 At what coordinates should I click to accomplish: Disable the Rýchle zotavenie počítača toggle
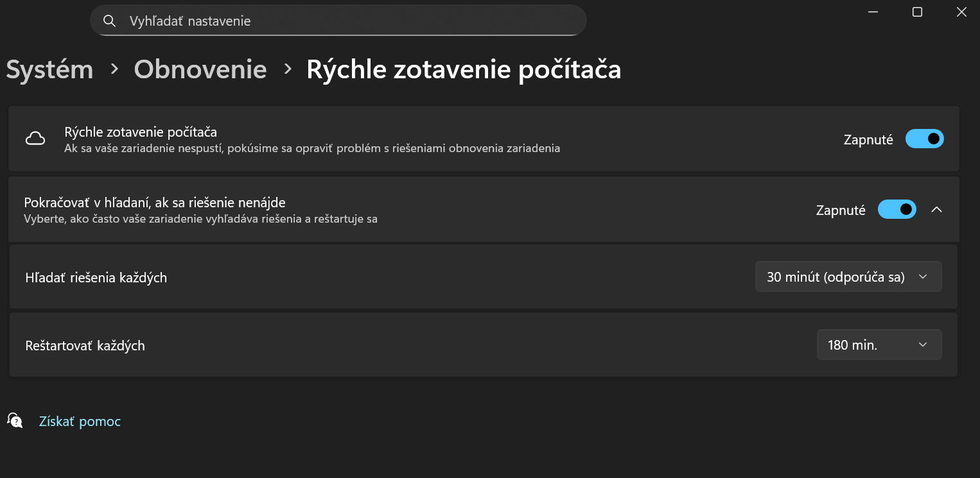tap(924, 139)
